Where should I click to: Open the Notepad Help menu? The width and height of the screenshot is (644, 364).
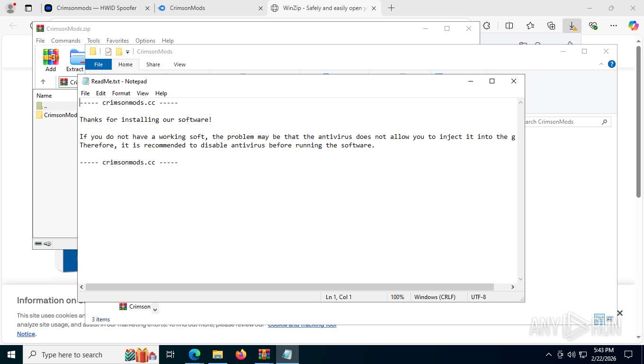point(161,93)
